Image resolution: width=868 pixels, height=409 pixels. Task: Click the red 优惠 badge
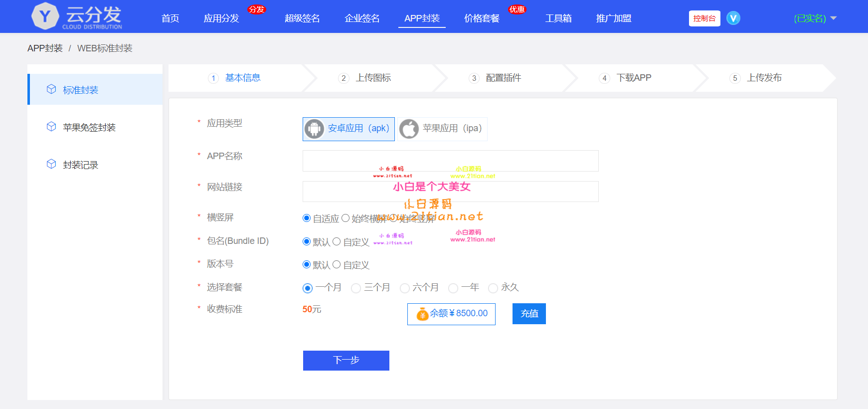[517, 9]
